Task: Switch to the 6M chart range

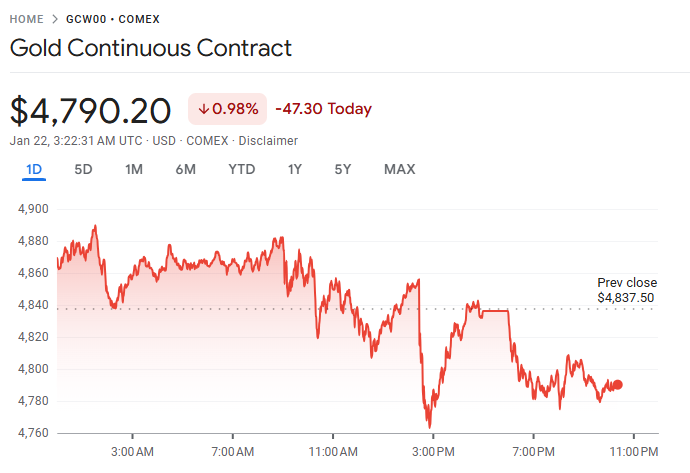Action: (185, 169)
